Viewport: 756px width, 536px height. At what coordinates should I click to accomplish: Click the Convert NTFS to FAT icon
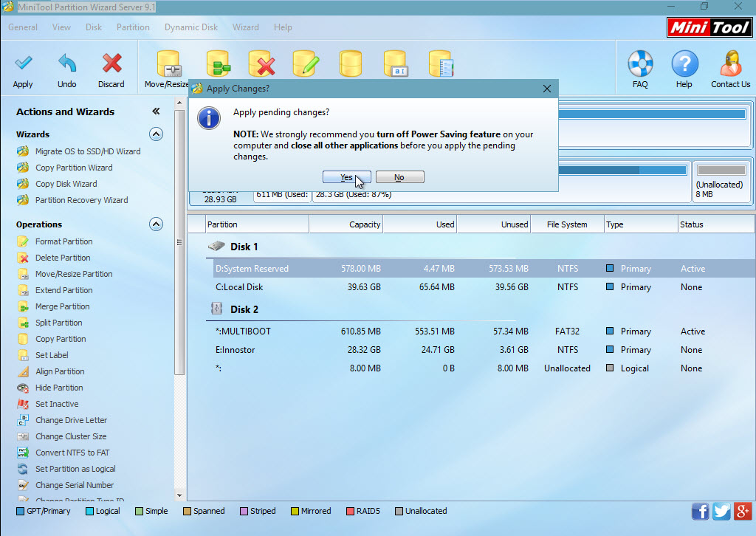(x=23, y=453)
